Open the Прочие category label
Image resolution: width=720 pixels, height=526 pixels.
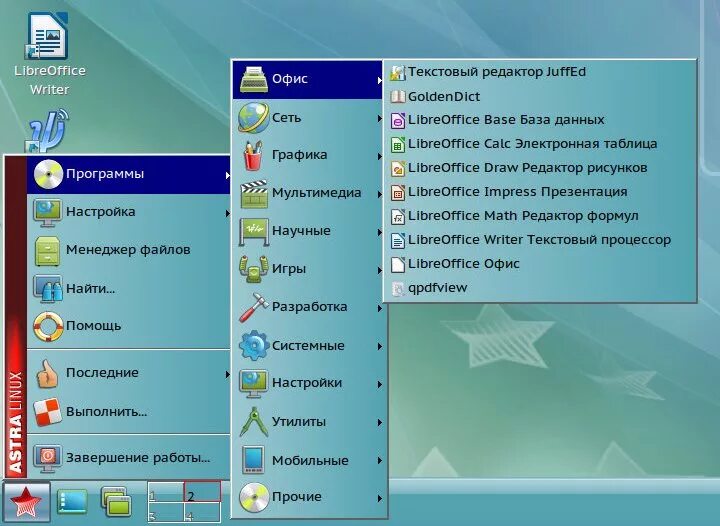[x=297, y=497]
